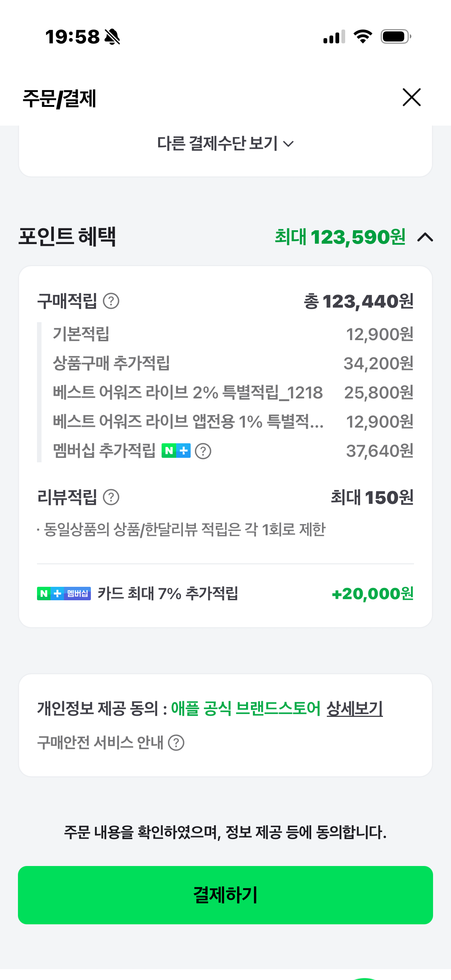Screen dimensions: 451x980
Task: Tap the silent mode bell icon in status bar
Action: [x=112, y=37]
